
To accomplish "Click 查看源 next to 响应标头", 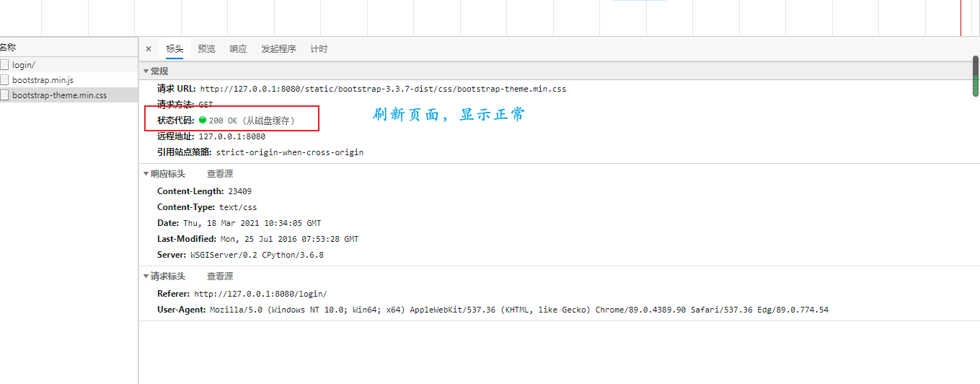I will point(220,174).
